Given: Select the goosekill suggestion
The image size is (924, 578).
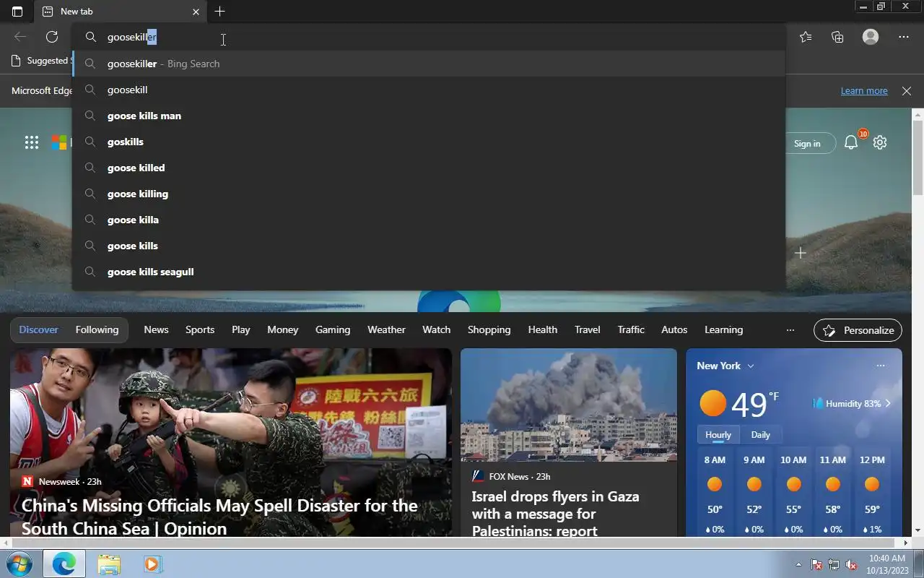Looking at the screenshot, I should (429, 90).
